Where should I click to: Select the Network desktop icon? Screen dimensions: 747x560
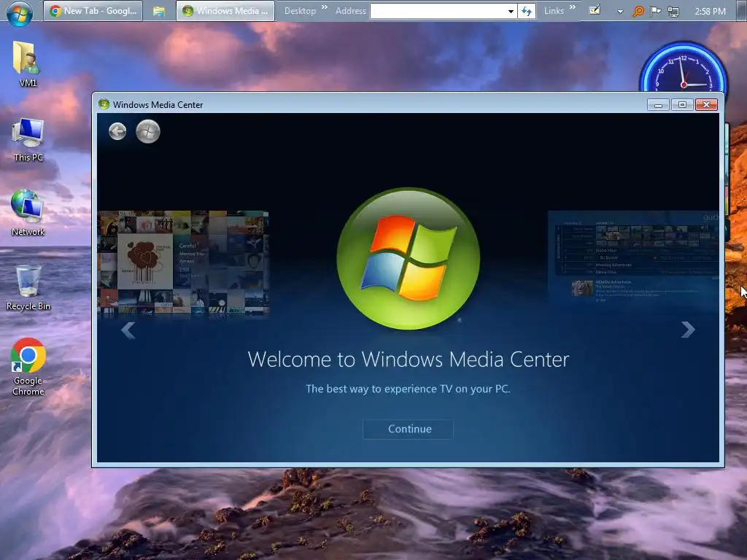click(28, 213)
